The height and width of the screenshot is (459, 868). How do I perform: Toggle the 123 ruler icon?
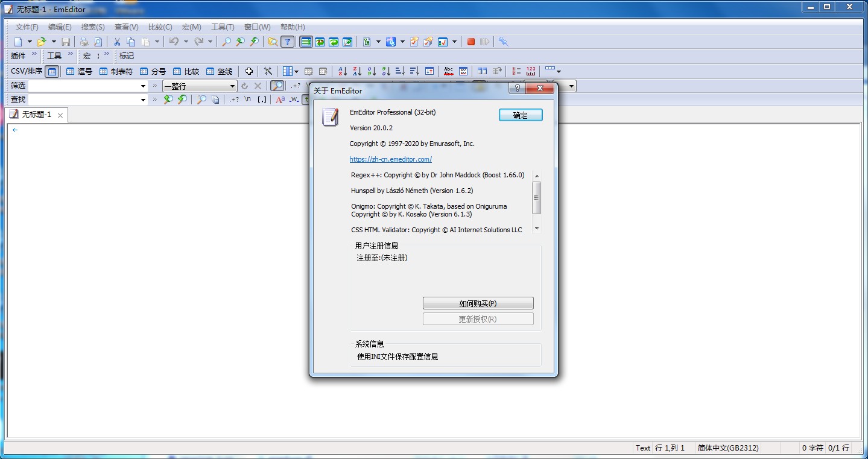point(531,71)
